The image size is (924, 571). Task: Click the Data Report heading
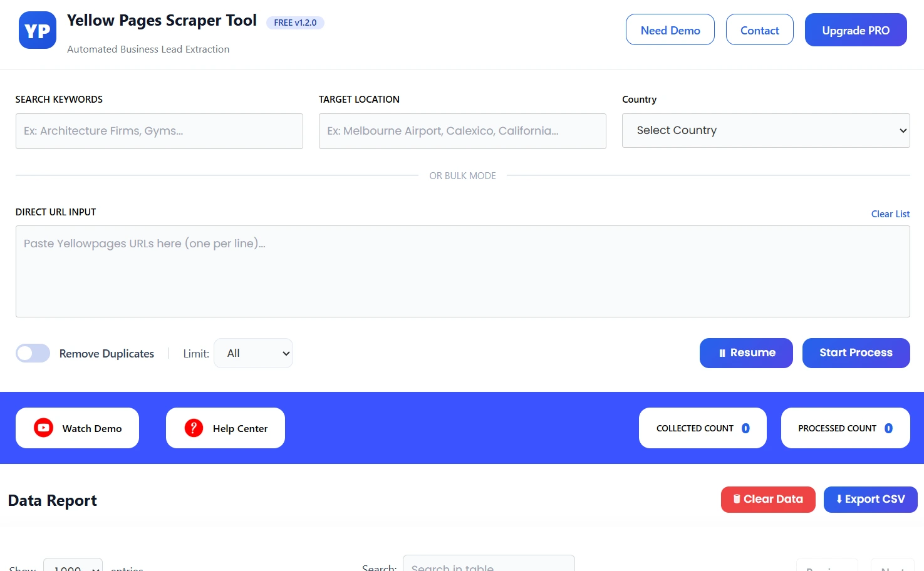(53, 501)
